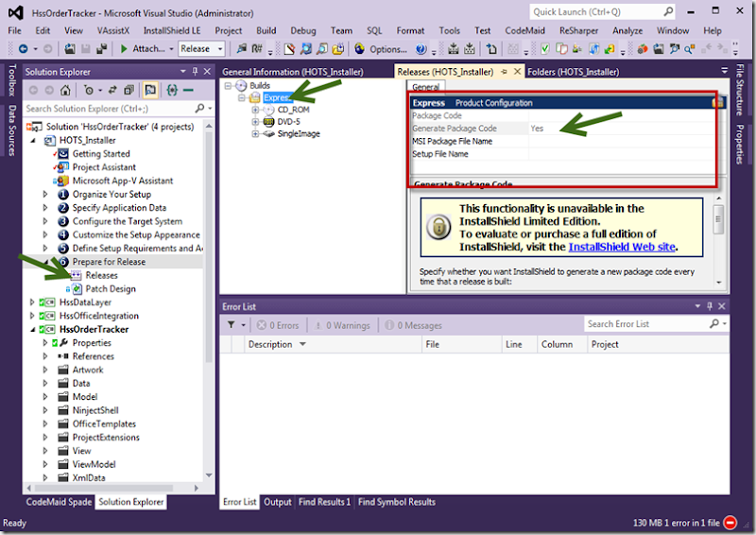Collapse the Builds tree node
Screen dimensions: 756x535
pos(228,86)
